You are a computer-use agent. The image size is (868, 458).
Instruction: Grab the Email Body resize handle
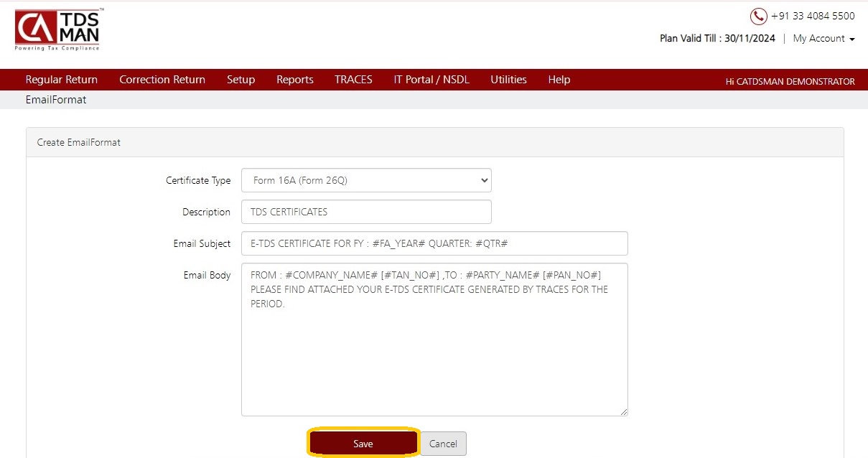pos(623,411)
